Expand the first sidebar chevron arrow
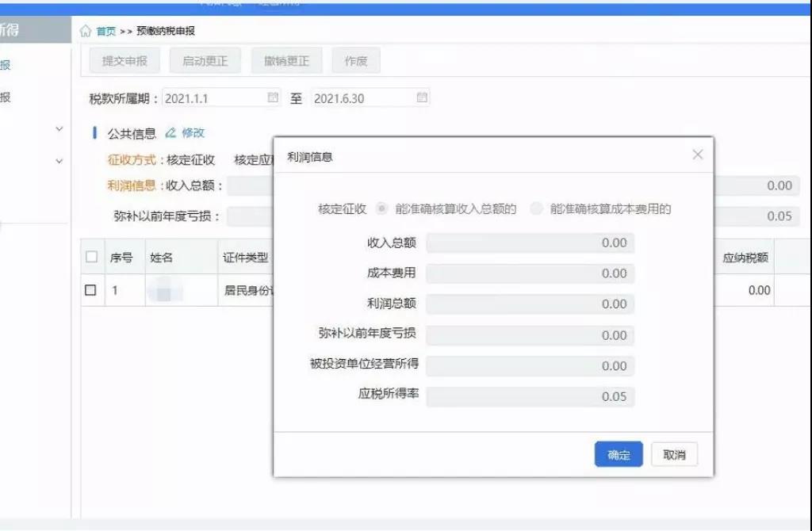This screenshot has width=812, height=531. click(x=59, y=129)
